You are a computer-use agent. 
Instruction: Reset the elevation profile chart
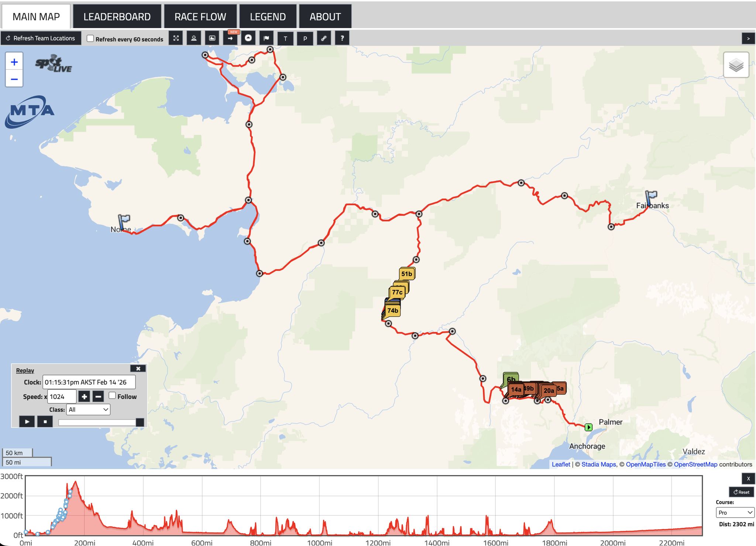741,492
